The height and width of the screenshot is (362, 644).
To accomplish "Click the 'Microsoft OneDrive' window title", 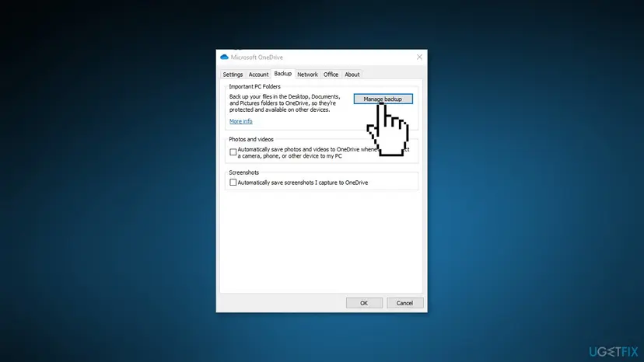I will coord(257,57).
